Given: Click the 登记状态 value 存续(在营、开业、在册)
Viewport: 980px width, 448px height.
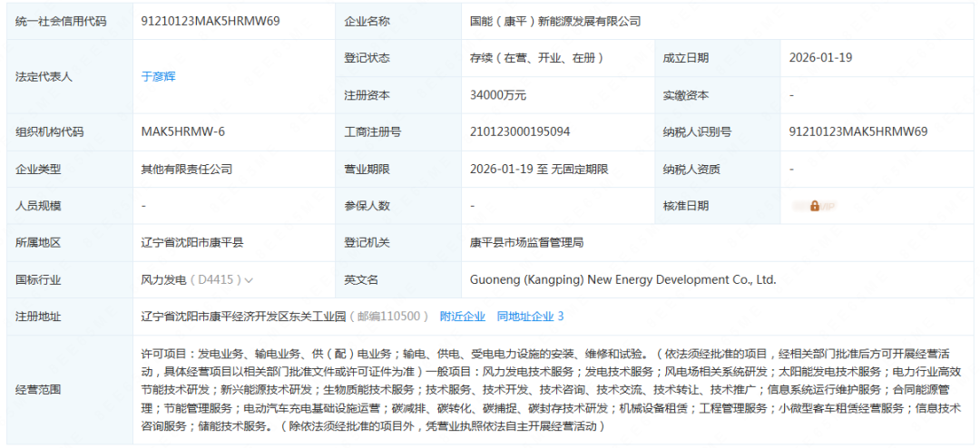Looking at the screenshot, I should [537, 58].
